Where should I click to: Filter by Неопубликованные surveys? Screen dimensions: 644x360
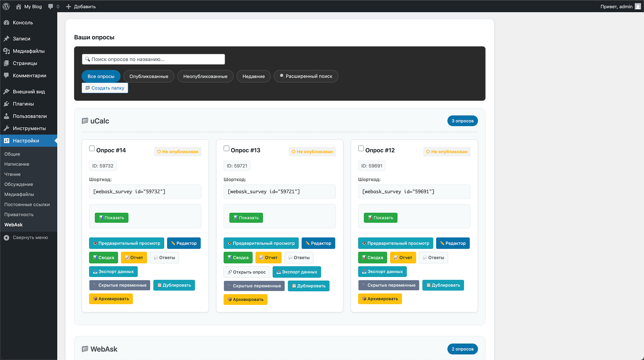click(205, 76)
